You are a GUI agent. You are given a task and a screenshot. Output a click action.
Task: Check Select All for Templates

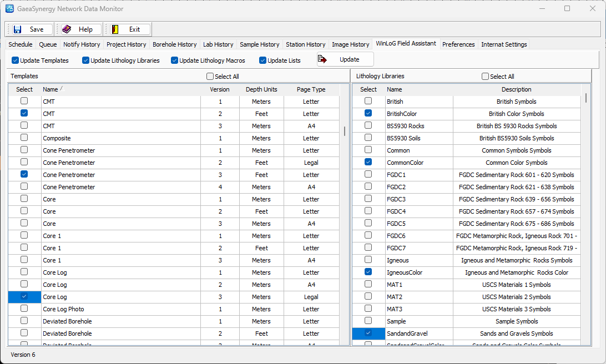click(x=210, y=77)
